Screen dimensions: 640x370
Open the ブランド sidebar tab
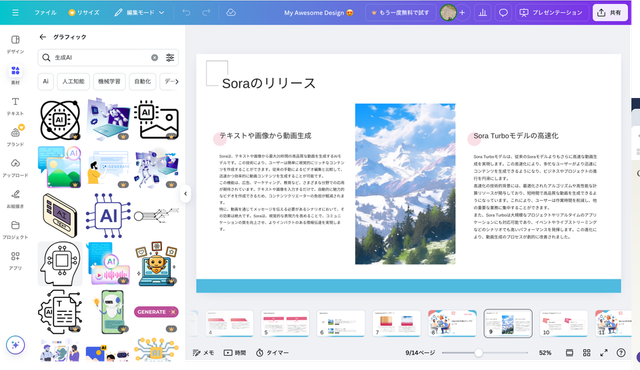pos(15,137)
